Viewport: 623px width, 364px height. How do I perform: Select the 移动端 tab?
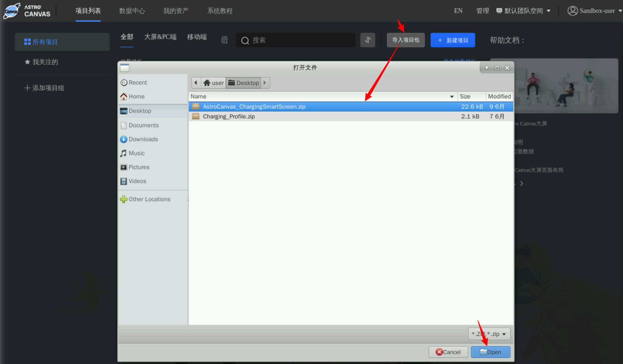point(197,37)
